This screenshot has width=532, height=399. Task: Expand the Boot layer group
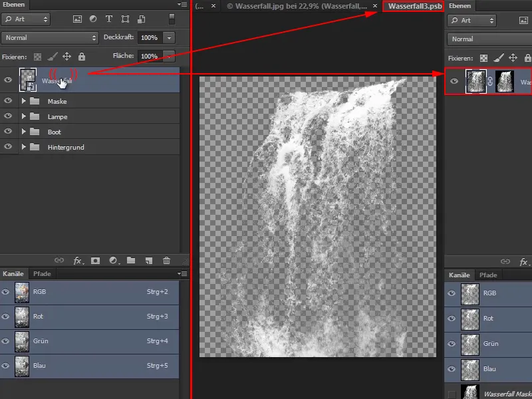click(x=24, y=132)
